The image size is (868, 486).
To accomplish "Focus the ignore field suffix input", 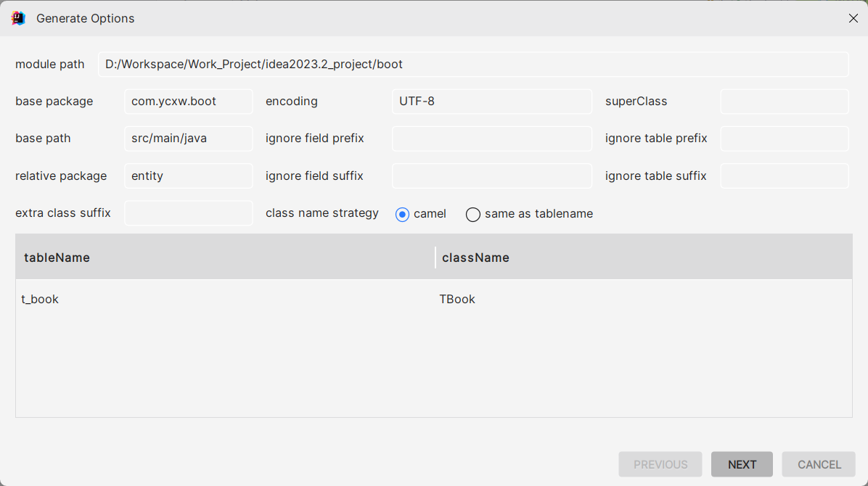I will pyautogui.click(x=492, y=176).
